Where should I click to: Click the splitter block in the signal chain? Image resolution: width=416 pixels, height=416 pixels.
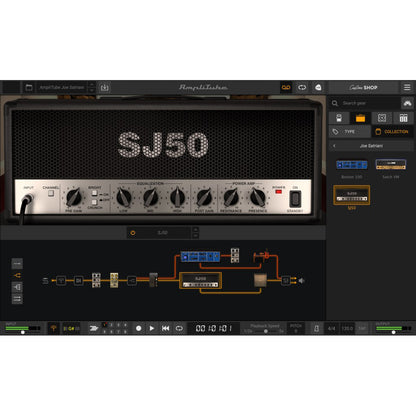(x=132, y=281)
